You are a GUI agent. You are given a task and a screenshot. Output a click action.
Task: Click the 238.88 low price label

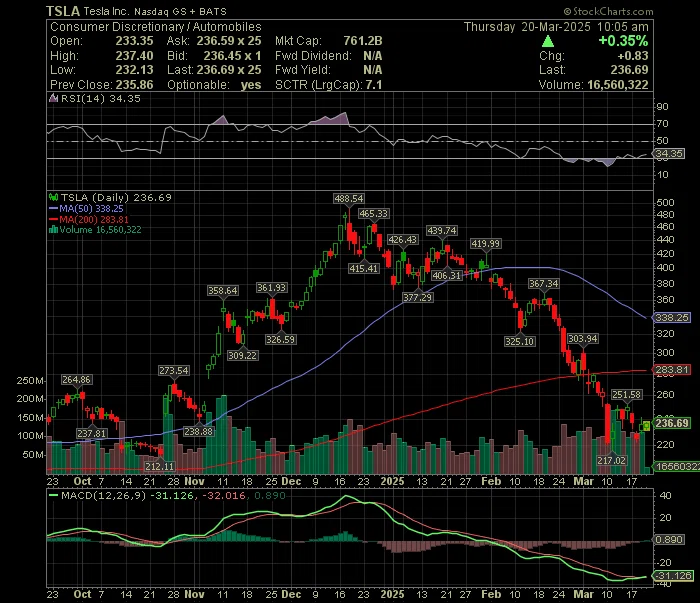[199, 432]
